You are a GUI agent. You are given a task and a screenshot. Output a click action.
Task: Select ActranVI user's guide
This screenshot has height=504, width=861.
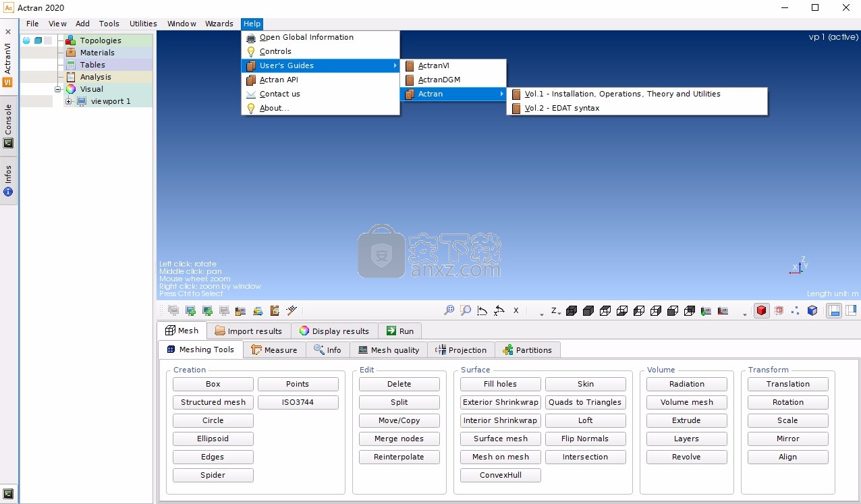(x=453, y=65)
